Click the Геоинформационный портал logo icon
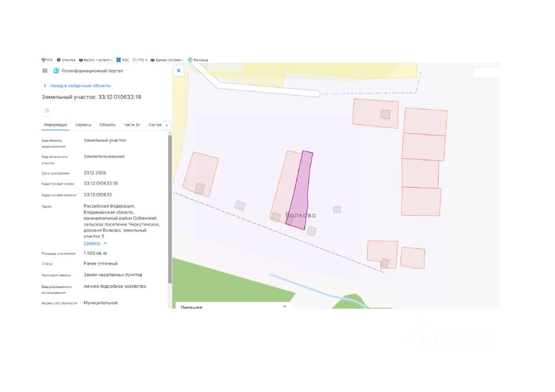 pyautogui.click(x=56, y=71)
